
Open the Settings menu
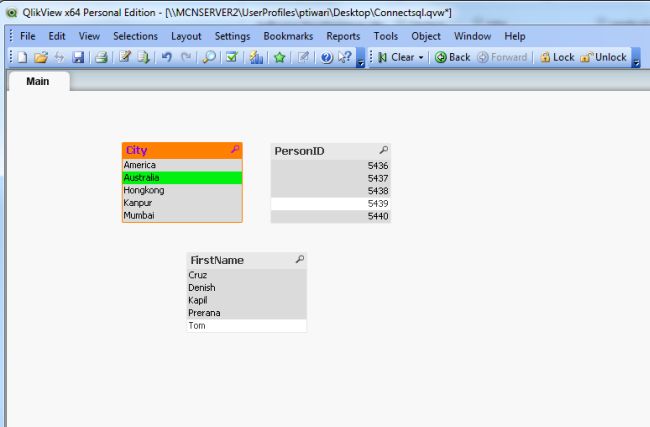[x=233, y=36]
